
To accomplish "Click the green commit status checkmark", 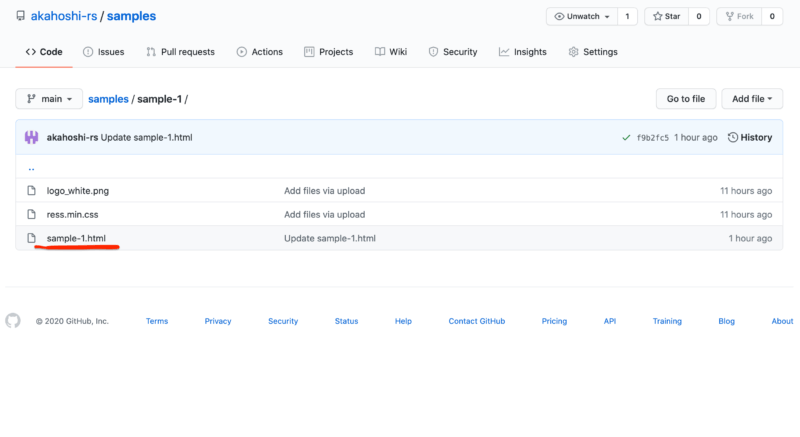I will tap(626, 138).
